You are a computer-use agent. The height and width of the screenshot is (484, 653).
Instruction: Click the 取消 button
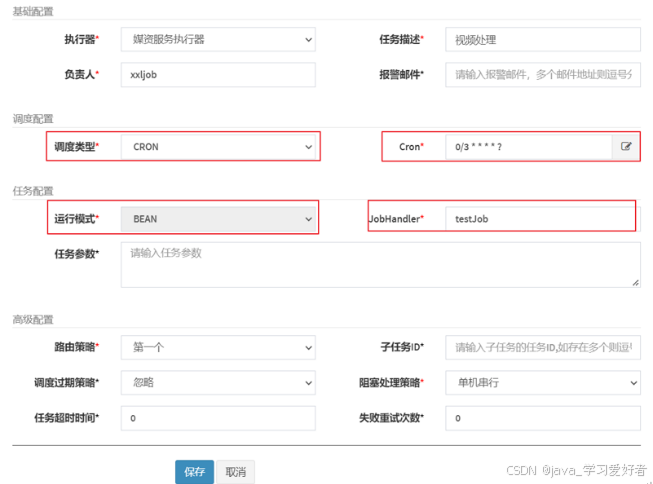[236, 472]
